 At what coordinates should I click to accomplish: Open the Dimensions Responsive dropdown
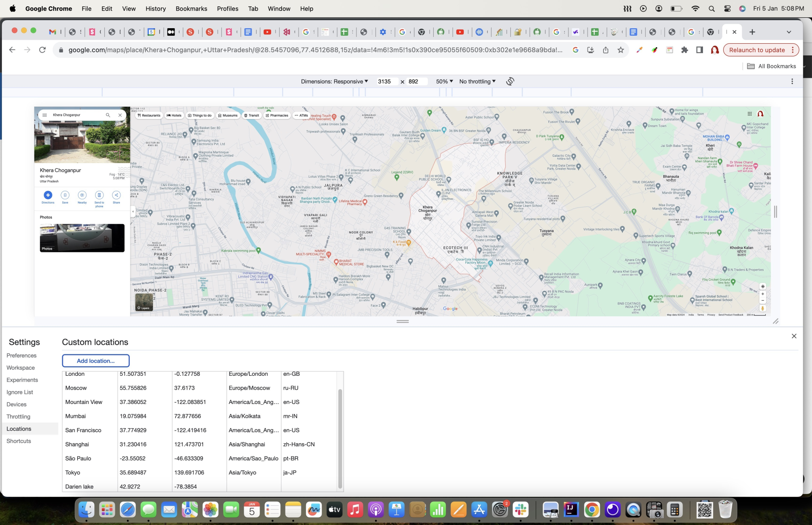click(x=334, y=81)
